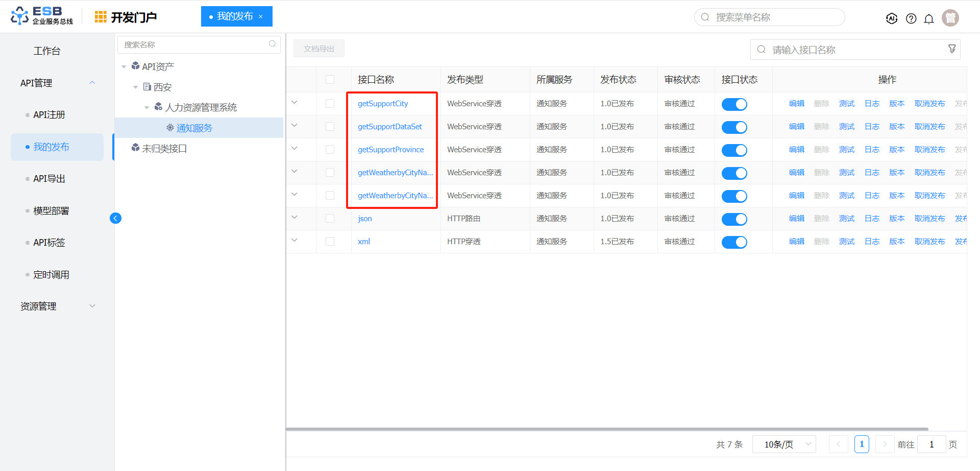The height and width of the screenshot is (471, 980).
Task: Select 未归类接口 in the tree
Action: (x=164, y=149)
